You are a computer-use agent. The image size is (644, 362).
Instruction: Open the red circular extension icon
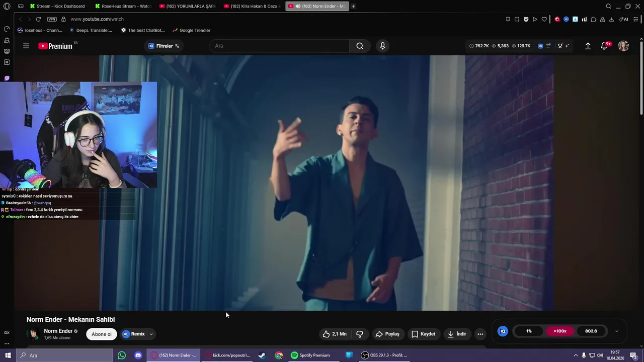(557, 19)
